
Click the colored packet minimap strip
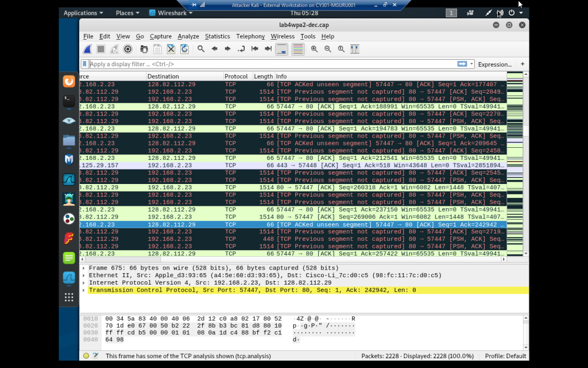514,164
